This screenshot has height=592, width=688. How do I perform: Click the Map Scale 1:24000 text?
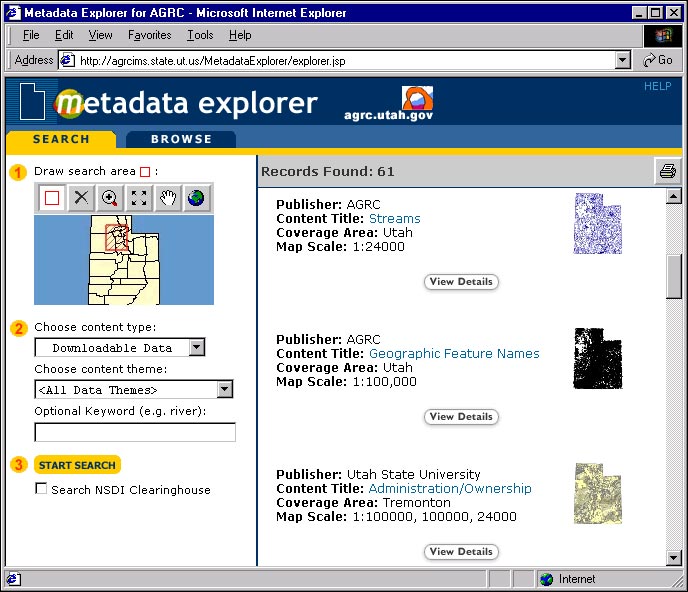point(340,247)
